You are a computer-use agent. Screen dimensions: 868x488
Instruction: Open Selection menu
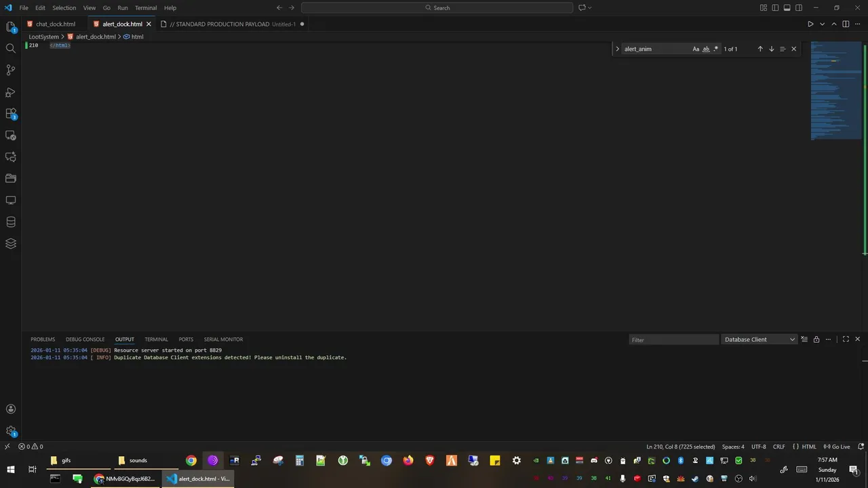click(64, 8)
